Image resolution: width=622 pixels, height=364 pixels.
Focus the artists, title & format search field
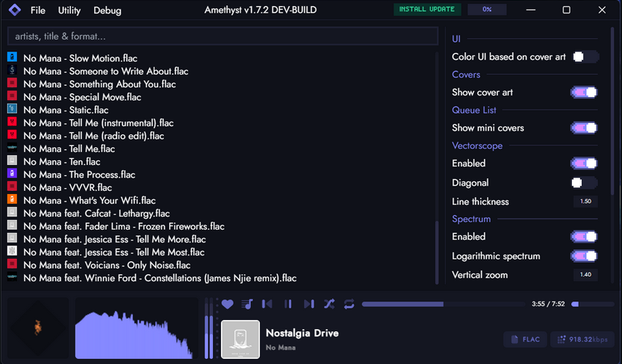point(223,36)
